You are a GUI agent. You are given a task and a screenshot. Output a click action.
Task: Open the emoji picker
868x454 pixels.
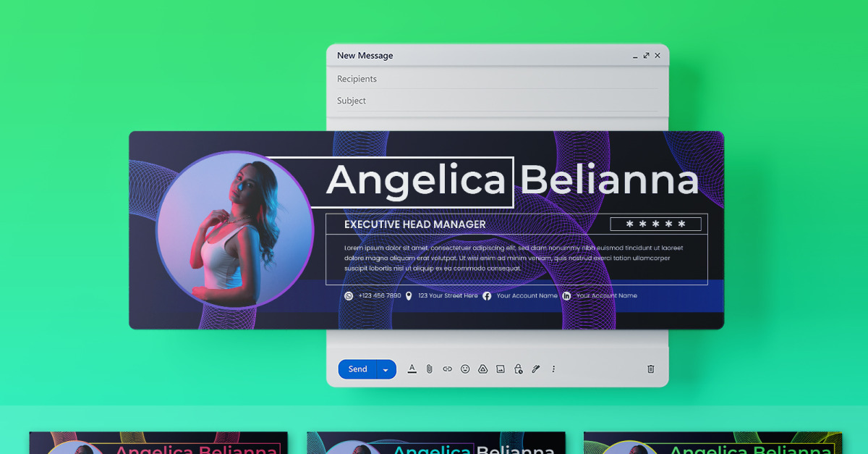465,369
